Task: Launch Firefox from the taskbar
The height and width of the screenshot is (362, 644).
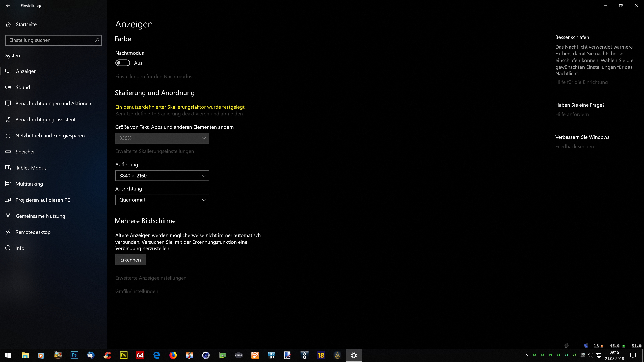Action: [x=173, y=355]
